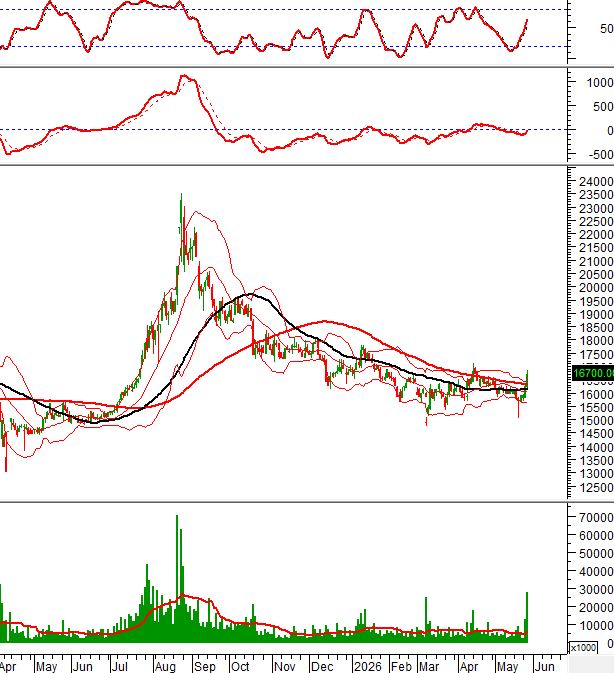Select the Oct marker on time axis

pos(240,667)
